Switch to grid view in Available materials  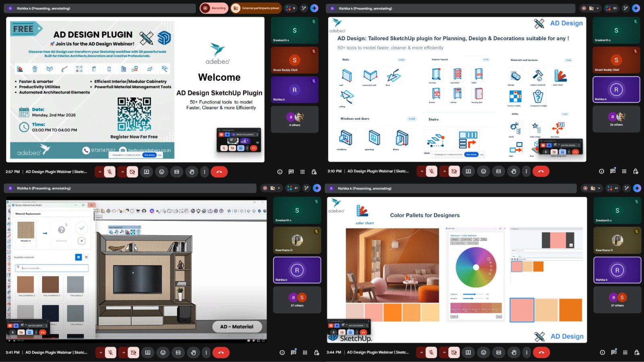coord(78,257)
